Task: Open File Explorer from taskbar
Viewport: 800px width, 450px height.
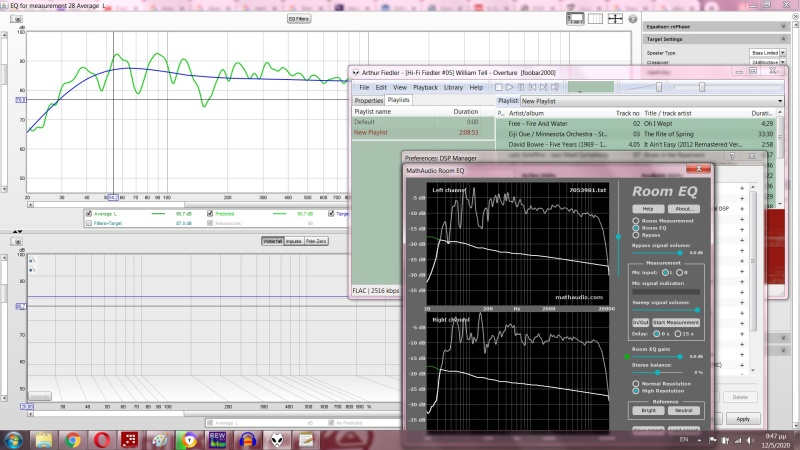Action: 43,440
